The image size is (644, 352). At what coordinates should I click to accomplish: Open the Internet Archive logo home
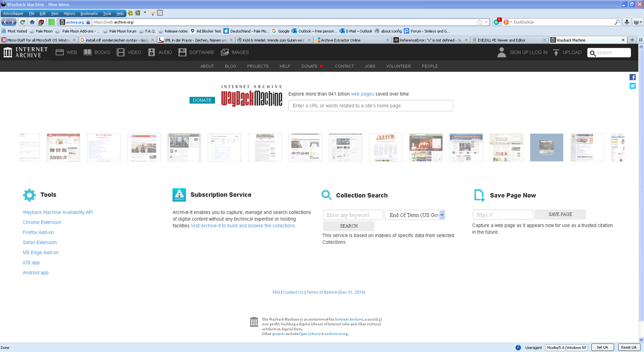(x=25, y=52)
